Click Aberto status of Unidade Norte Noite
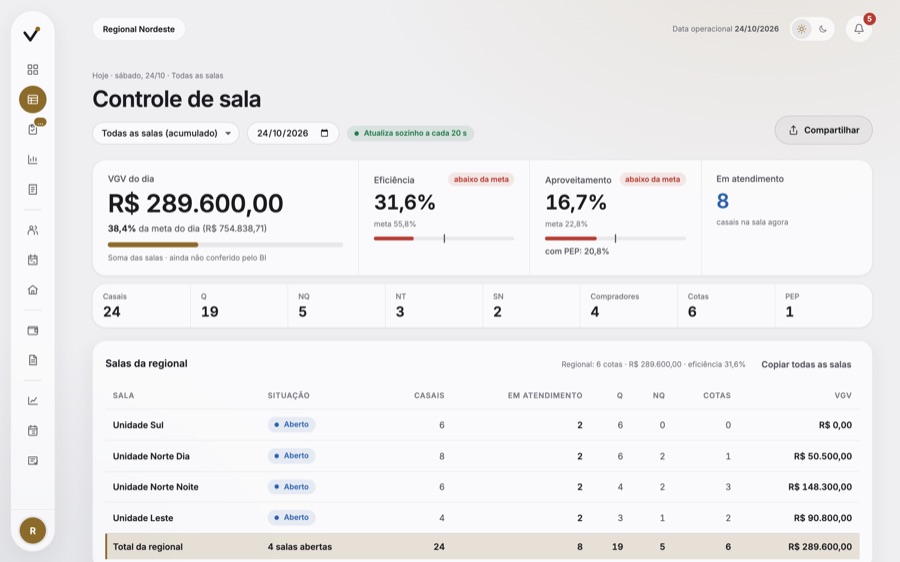The width and height of the screenshot is (900, 562). [292, 486]
